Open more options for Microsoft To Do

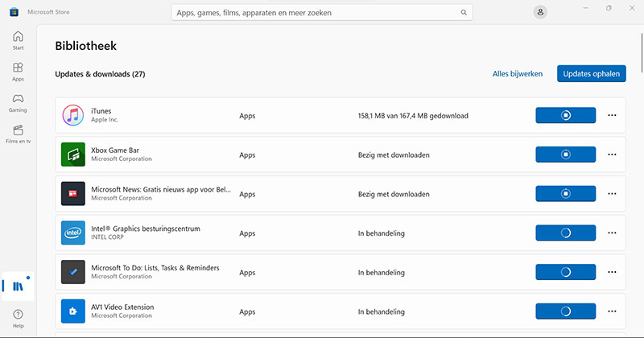pyautogui.click(x=612, y=272)
